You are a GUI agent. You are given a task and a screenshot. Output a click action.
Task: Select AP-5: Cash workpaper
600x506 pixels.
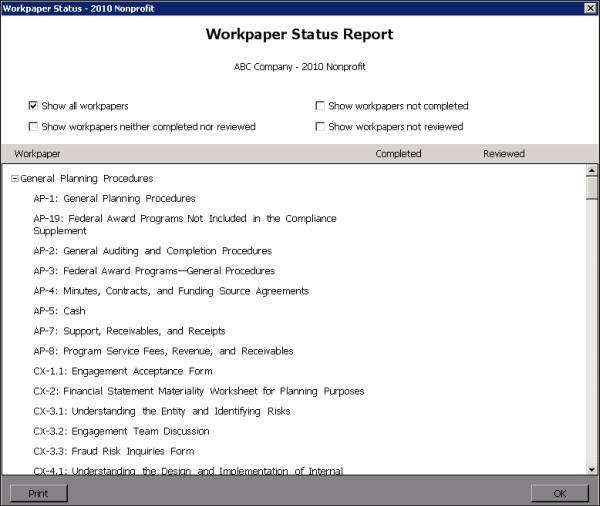click(59, 311)
